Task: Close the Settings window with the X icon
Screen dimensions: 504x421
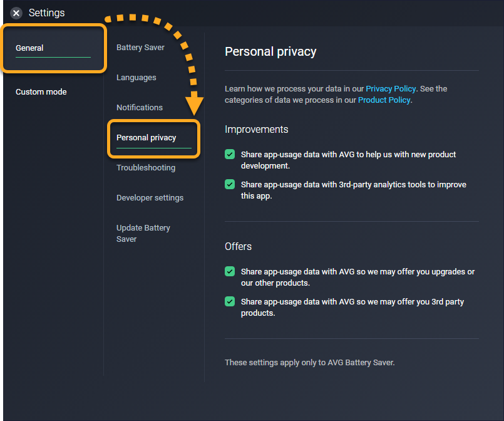Action: coord(16,13)
